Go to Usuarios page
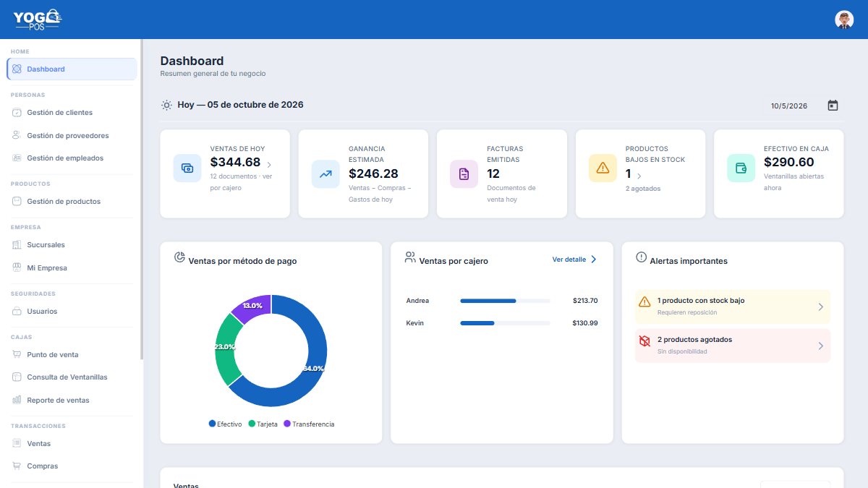 pyautogui.click(x=72, y=312)
